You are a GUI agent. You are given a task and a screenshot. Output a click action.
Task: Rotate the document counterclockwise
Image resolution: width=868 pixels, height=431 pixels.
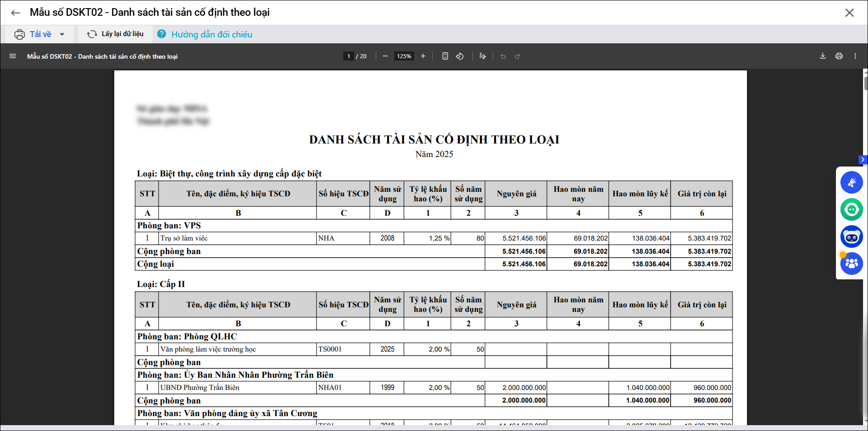460,56
